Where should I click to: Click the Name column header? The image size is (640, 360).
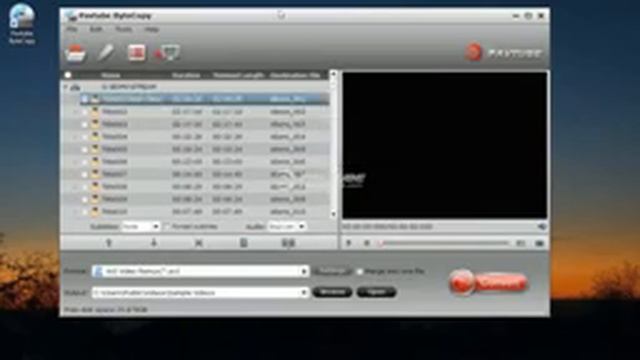click(111, 75)
